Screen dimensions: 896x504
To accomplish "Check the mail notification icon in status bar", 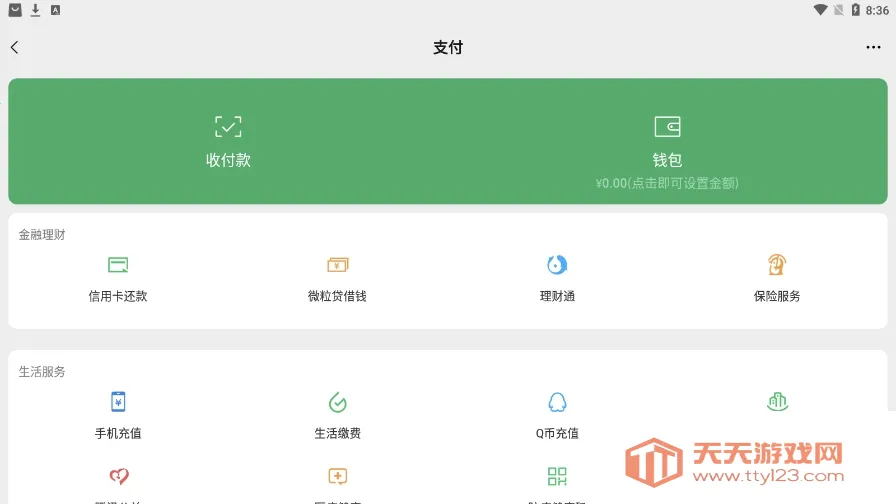I will [x=15, y=10].
